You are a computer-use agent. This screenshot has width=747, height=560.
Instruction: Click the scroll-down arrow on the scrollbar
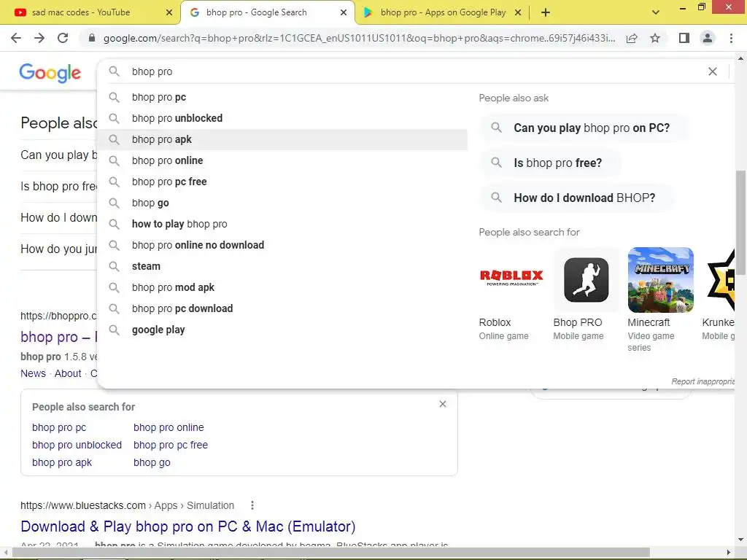pyautogui.click(x=740, y=540)
